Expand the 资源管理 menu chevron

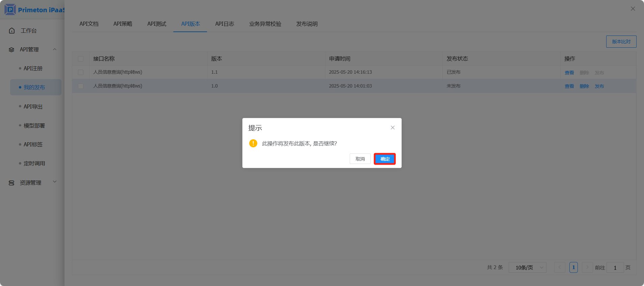55,182
